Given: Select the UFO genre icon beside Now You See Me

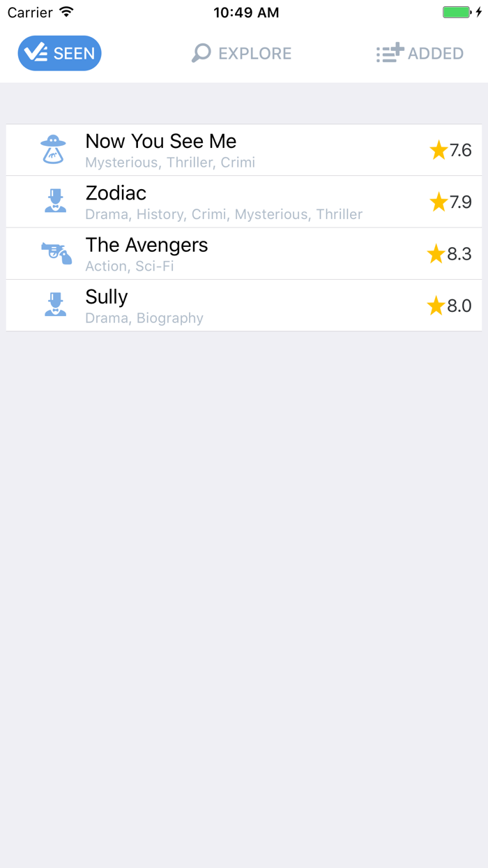Looking at the screenshot, I should [x=54, y=149].
